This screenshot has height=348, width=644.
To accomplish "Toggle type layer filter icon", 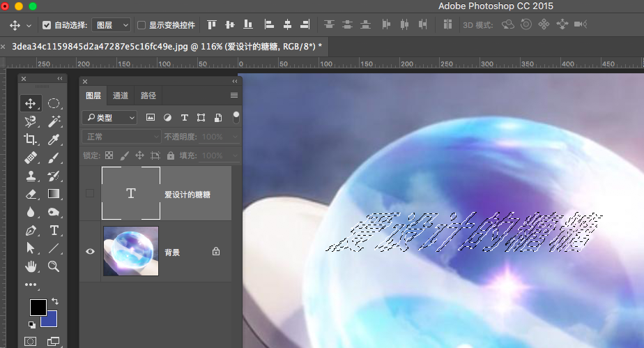I will pyautogui.click(x=185, y=117).
